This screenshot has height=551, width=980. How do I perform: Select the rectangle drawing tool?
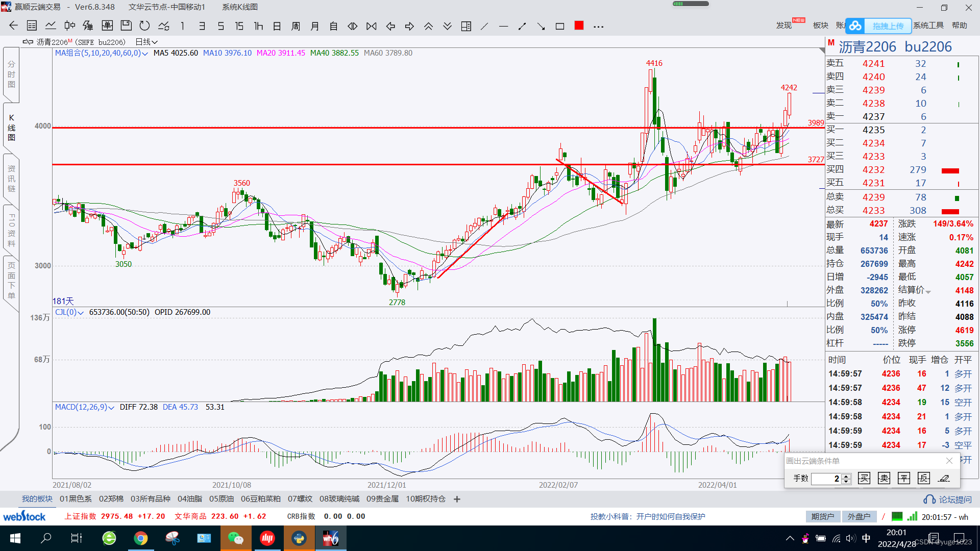(x=560, y=26)
